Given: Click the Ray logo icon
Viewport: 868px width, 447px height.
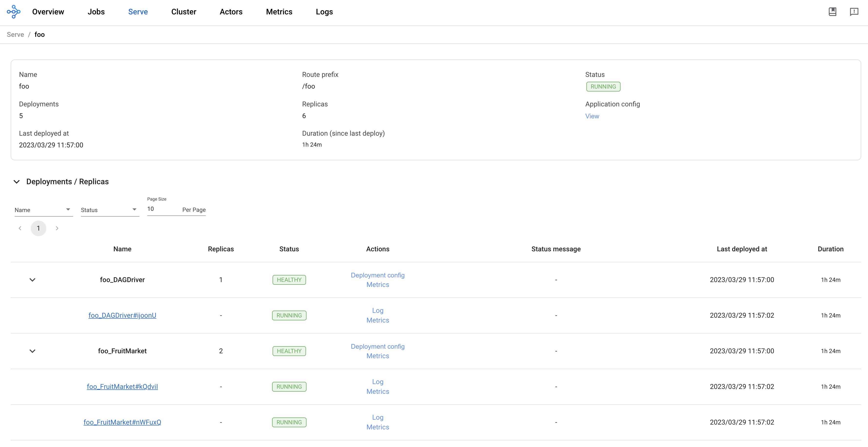Looking at the screenshot, I should pos(13,12).
